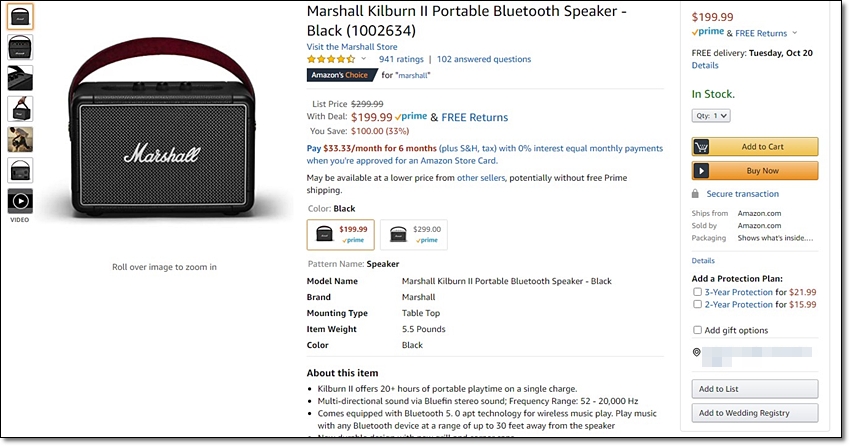Open the 941 ratings link
850x446 pixels.
click(x=401, y=59)
